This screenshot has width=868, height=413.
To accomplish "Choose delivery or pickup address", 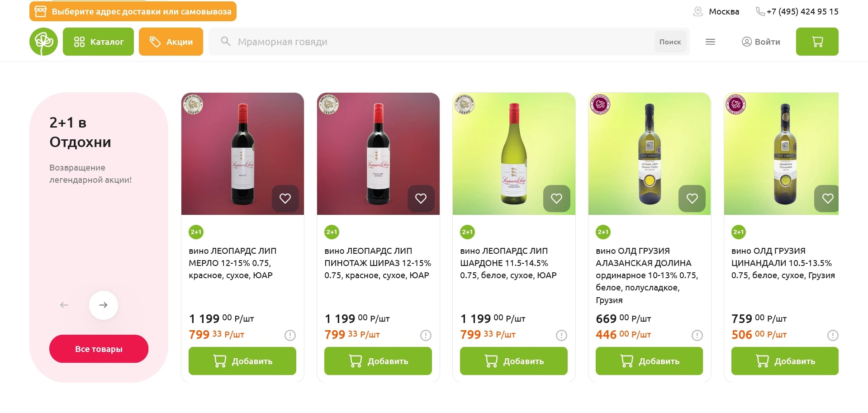I will click(x=133, y=11).
